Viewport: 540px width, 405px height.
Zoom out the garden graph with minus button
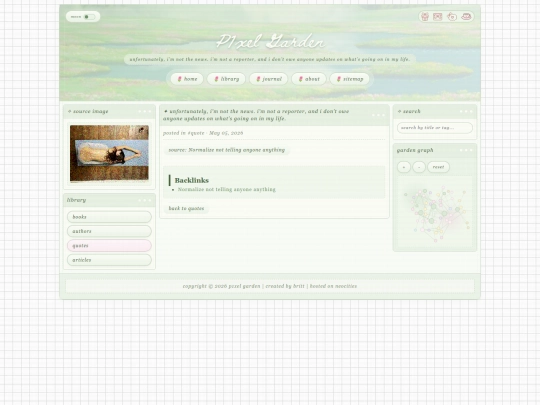419,167
